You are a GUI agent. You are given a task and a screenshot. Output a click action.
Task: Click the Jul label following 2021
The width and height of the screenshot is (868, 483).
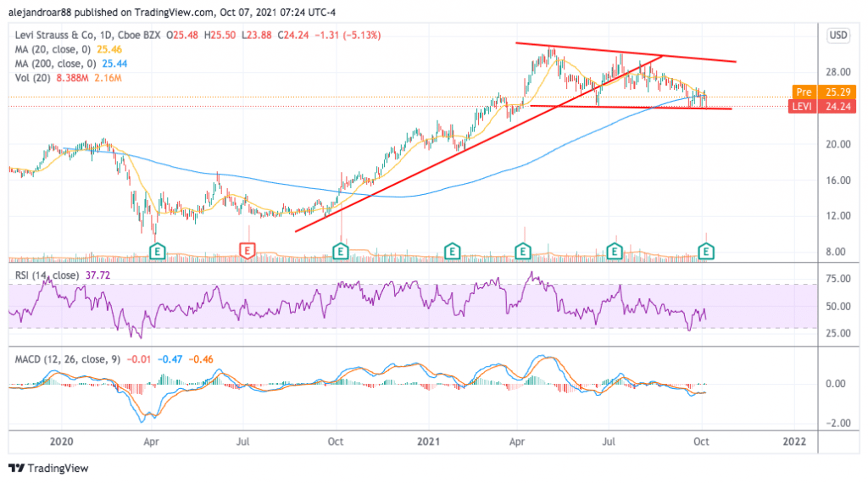pyautogui.click(x=609, y=441)
